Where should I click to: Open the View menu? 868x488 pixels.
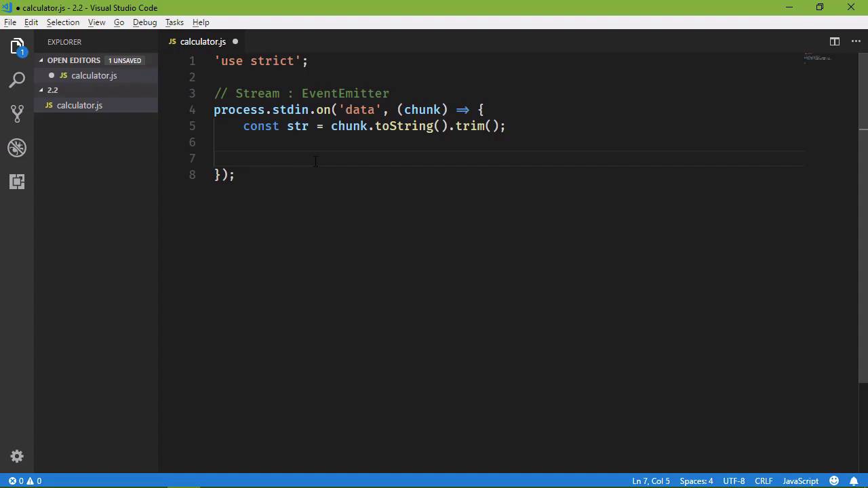pos(96,22)
